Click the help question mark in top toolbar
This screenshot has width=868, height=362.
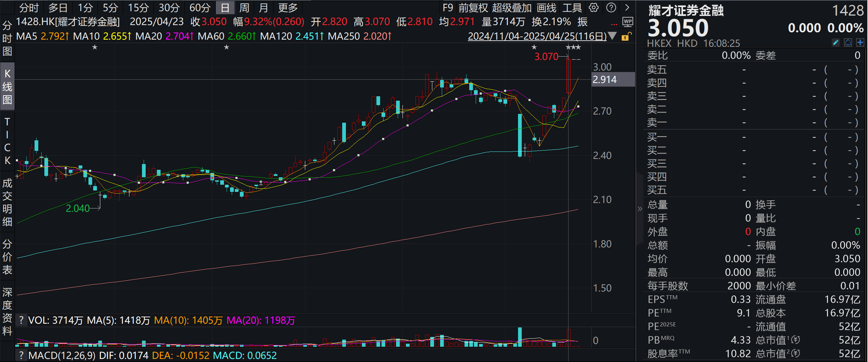pyautogui.click(x=611, y=7)
